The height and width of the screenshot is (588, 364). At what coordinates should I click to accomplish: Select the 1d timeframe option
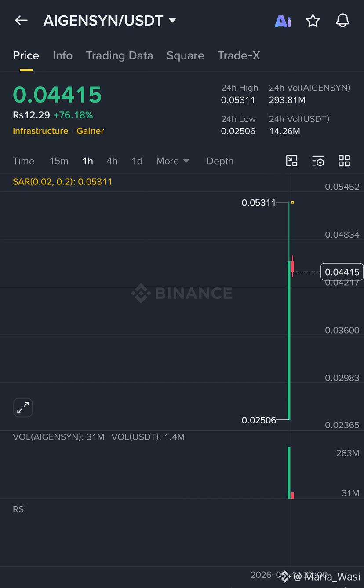137,161
